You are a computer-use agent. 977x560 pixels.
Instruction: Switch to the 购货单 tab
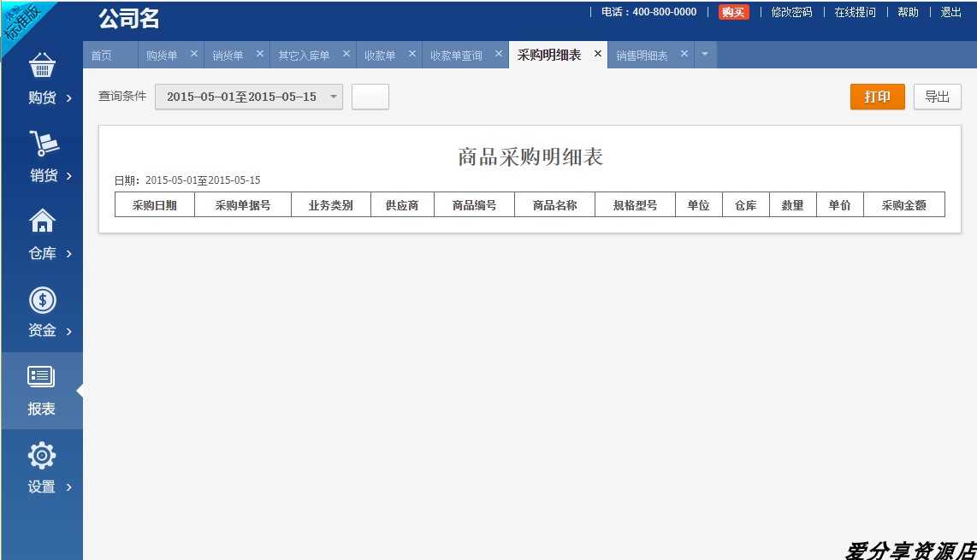[x=162, y=56]
